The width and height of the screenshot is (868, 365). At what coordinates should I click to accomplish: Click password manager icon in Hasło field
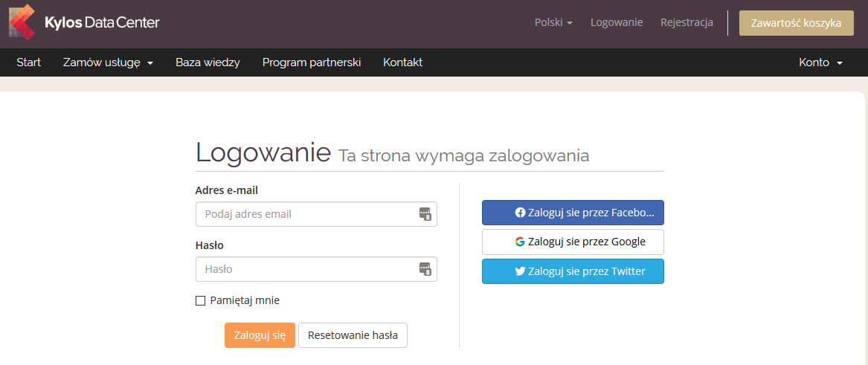coord(425,269)
